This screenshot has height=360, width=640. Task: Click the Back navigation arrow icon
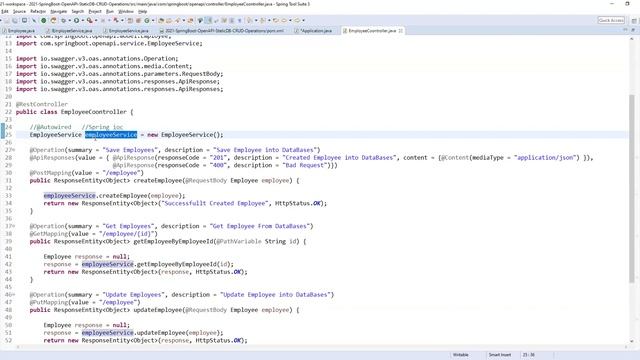(x=284, y=20)
